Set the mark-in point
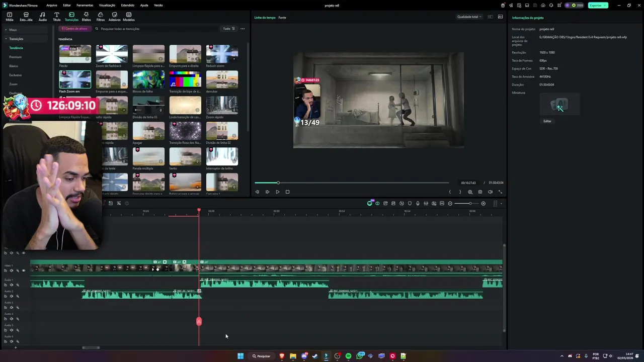 [x=450, y=192]
